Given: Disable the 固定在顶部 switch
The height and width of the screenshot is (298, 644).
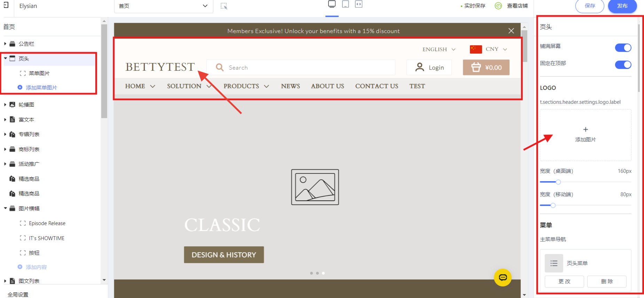Looking at the screenshot, I should 623,65.
